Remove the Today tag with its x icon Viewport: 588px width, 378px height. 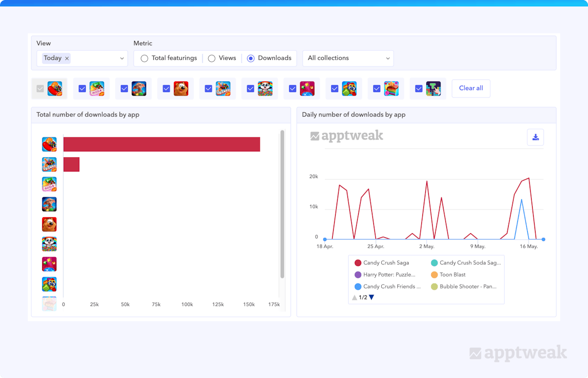tap(67, 58)
